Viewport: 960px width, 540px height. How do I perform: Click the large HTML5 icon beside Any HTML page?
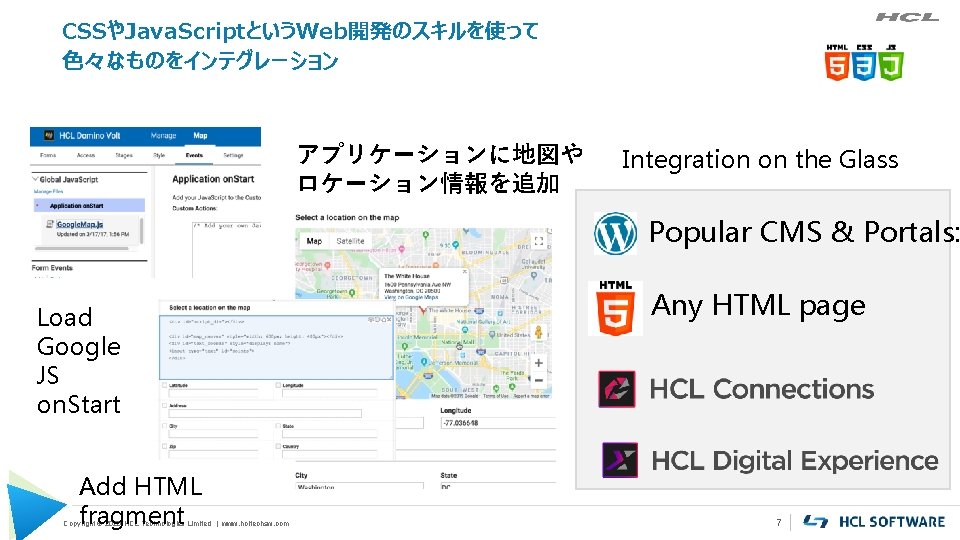tap(615, 308)
